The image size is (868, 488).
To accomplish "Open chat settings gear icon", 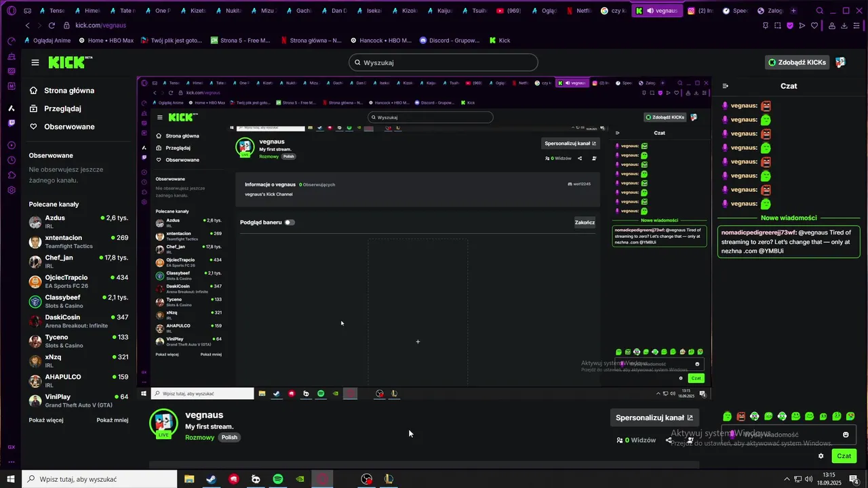I will pyautogui.click(x=821, y=456).
